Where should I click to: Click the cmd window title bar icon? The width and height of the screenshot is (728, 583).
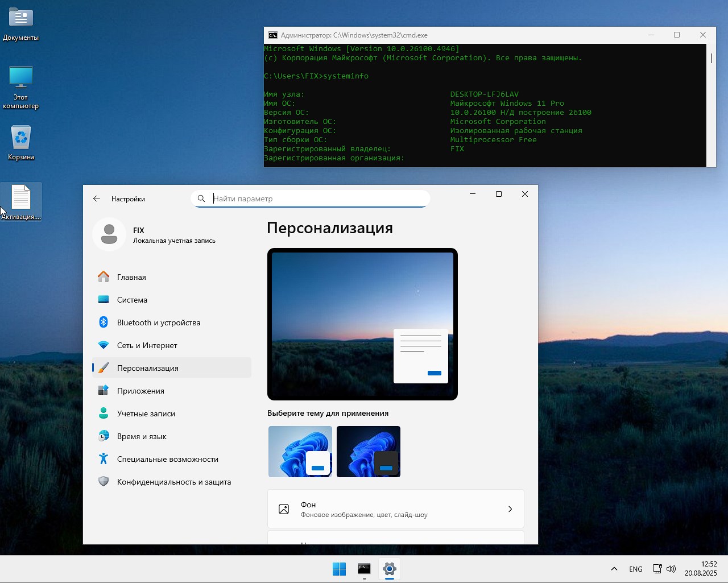click(x=273, y=35)
